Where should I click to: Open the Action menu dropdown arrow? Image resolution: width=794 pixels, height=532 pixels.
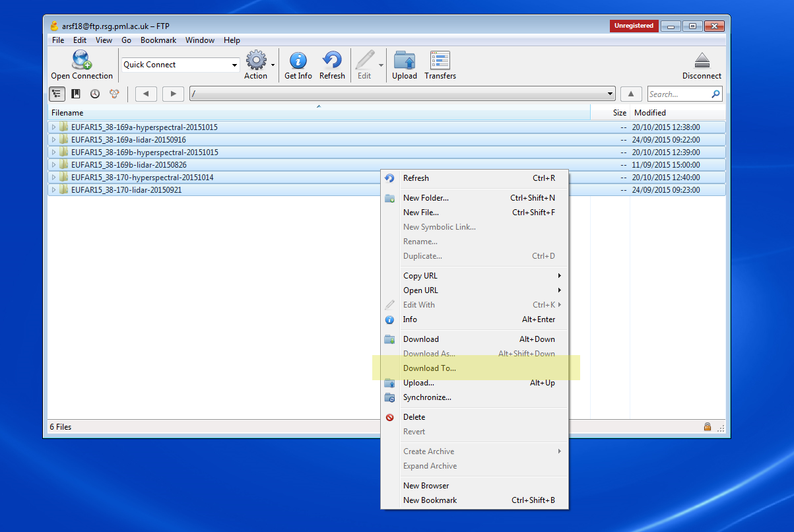pos(273,65)
